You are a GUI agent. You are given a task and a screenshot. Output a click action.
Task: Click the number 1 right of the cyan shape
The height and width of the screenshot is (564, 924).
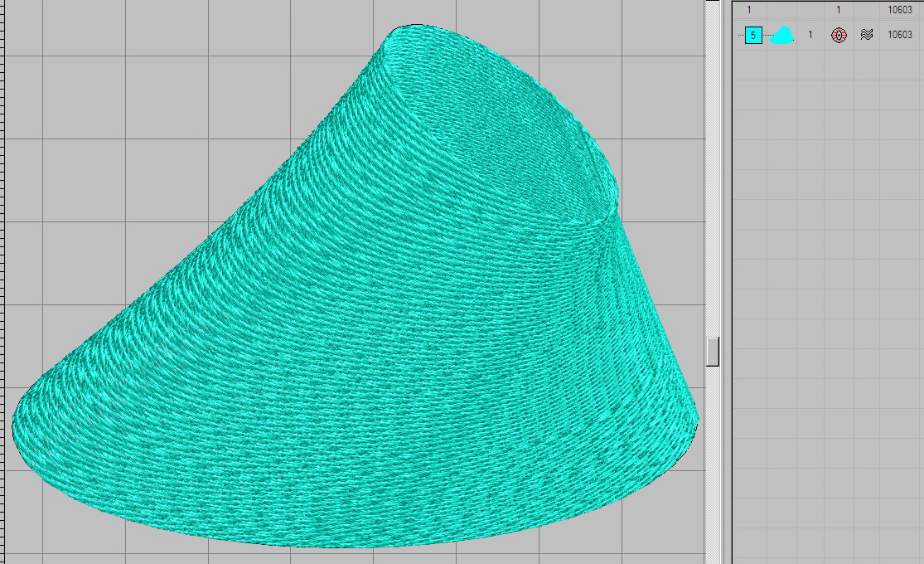(x=810, y=35)
